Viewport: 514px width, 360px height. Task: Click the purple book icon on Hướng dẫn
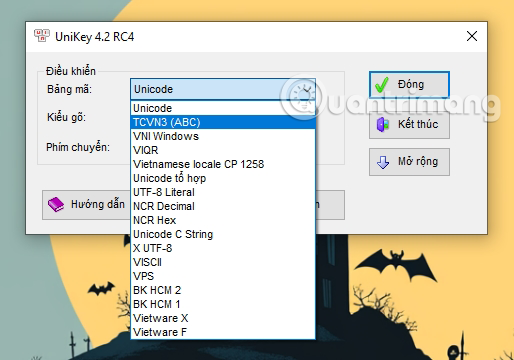[56, 204]
